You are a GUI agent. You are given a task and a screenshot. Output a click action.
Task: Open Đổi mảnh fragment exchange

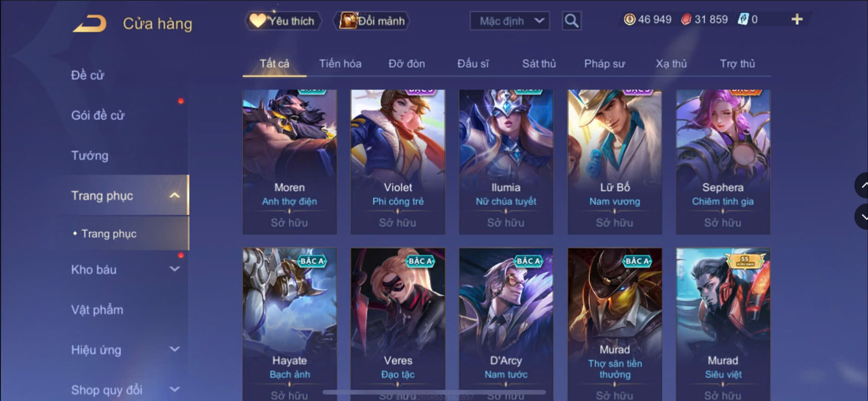[x=371, y=21]
